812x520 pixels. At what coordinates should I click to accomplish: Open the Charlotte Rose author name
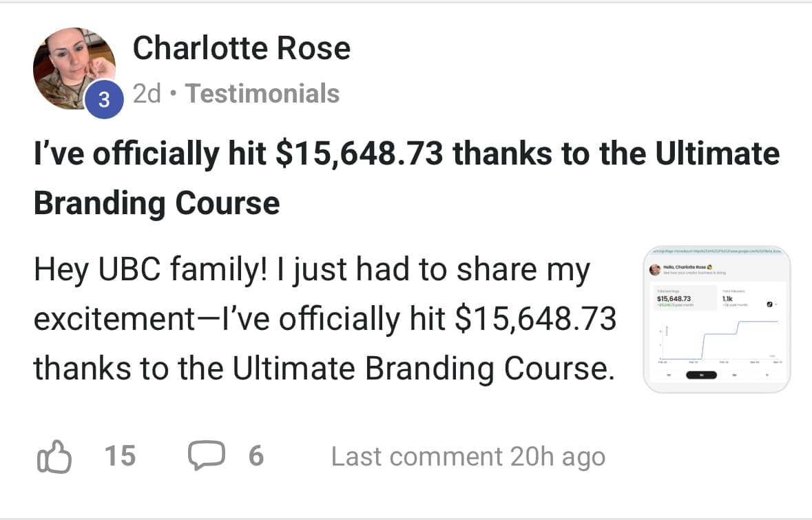tap(241, 48)
